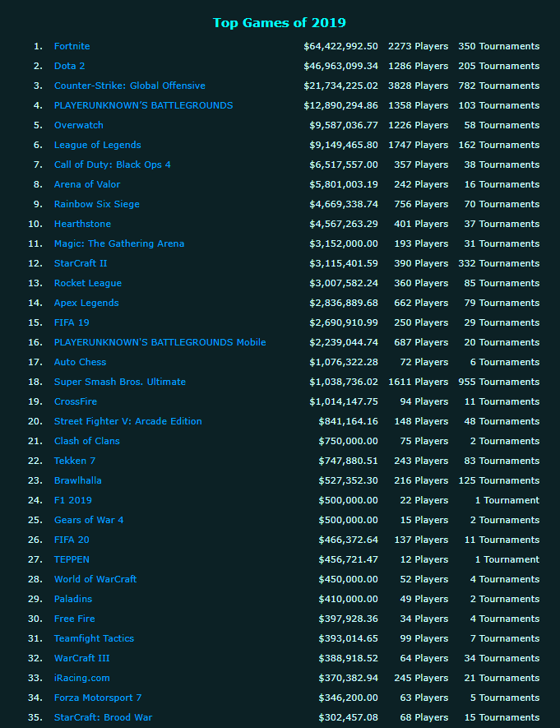Select the StarCraft: Brood War link
The height and width of the screenshot is (728, 560).
coord(103,717)
